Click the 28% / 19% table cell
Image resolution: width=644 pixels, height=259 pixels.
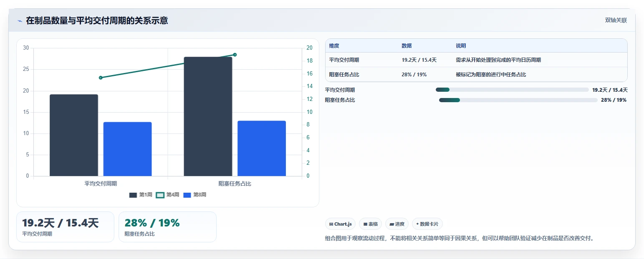(414, 75)
